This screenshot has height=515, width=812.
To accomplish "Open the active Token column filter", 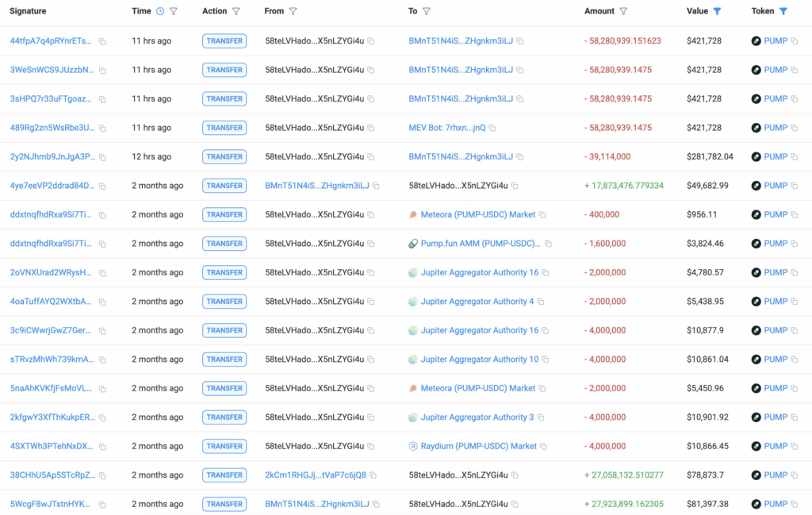I will pos(783,11).
